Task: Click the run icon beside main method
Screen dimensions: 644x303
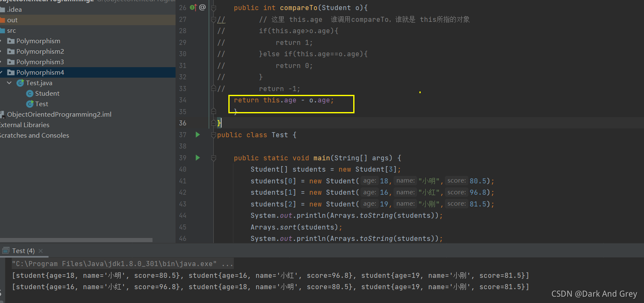Action: tap(198, 158)
